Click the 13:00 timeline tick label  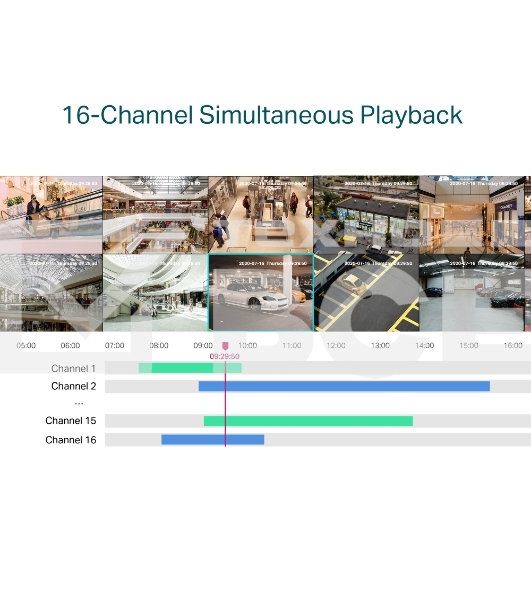[380, 346]
